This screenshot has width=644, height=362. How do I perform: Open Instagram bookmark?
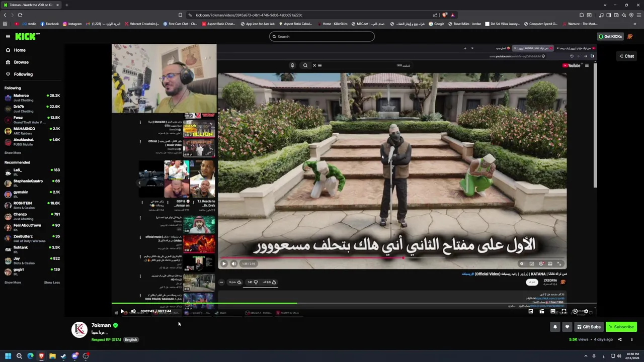pos(72,24)
